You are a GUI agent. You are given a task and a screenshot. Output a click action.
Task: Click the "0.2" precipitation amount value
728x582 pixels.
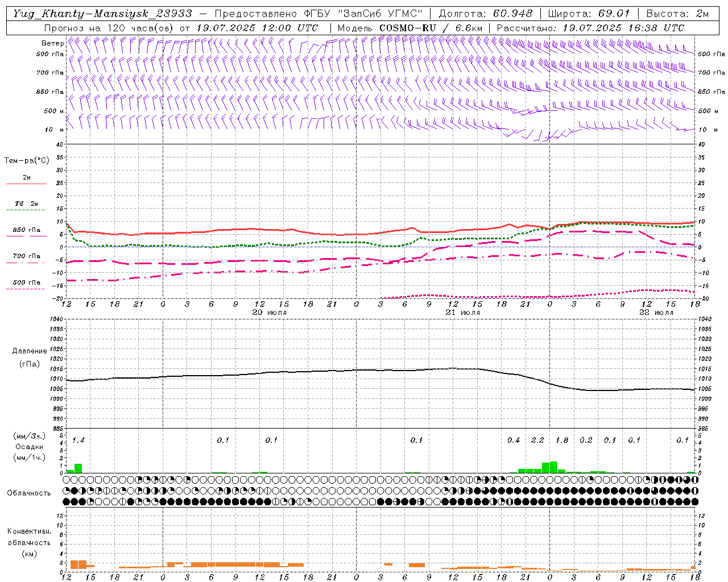(x=586, y=440)
